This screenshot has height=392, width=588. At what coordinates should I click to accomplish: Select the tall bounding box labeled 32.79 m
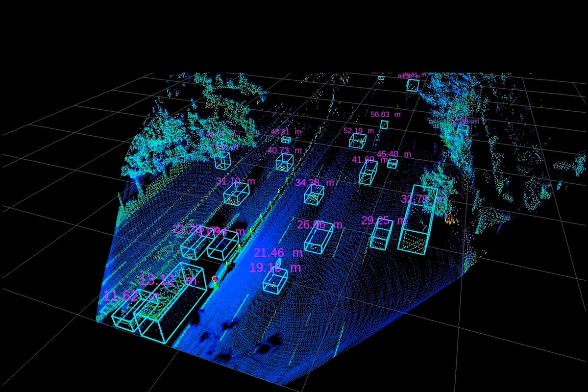(x=417, y=220)
